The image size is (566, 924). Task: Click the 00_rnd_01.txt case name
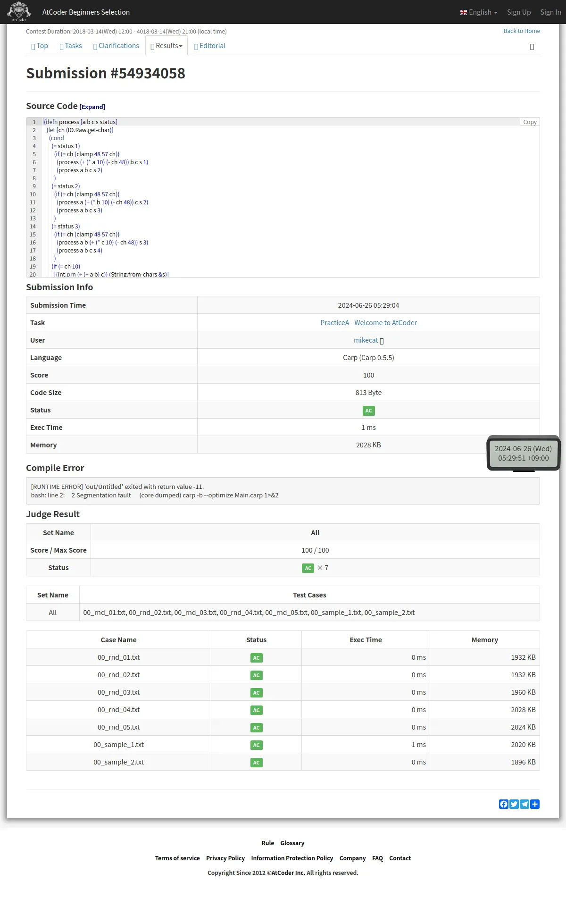(x=118, y=657)
